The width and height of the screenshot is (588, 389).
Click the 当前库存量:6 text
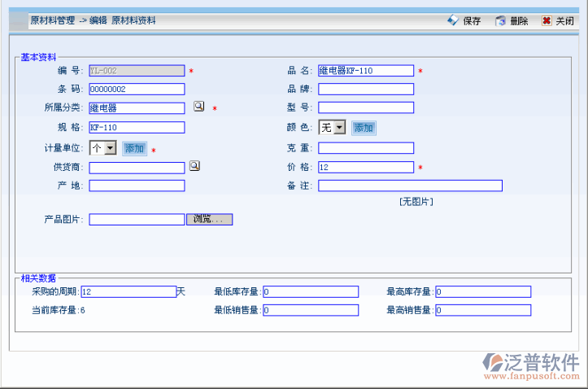pos(59,310)
